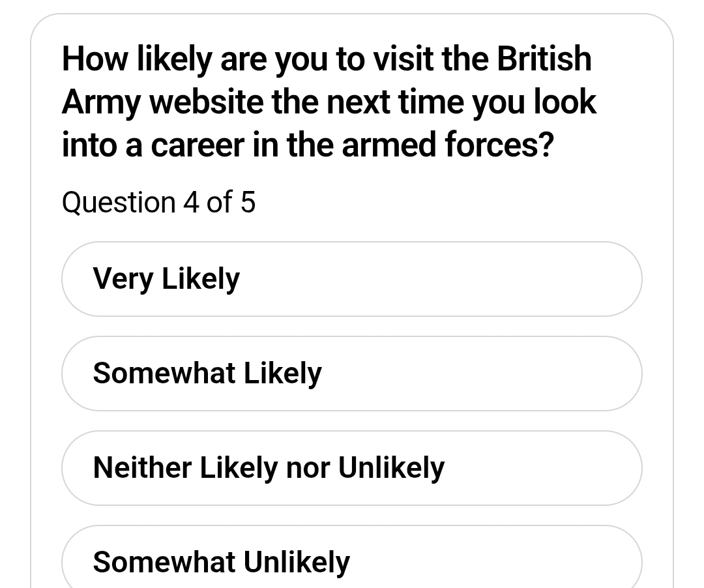Viewport: 704px width, 588px height.
Task: Click the word "Very" in first option
Action: click(x=123, y=279)
